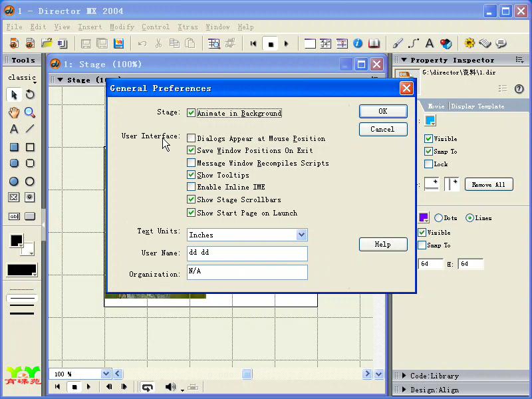Select the Arrow tool in Tools palette
532x399 pixels.
coord(14,94)
